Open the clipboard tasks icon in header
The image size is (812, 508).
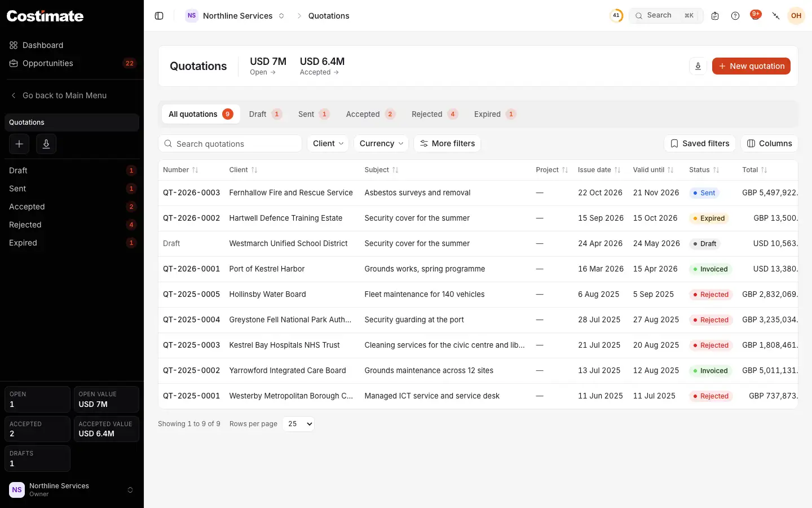pyautogui.click(x=715, y=16)
